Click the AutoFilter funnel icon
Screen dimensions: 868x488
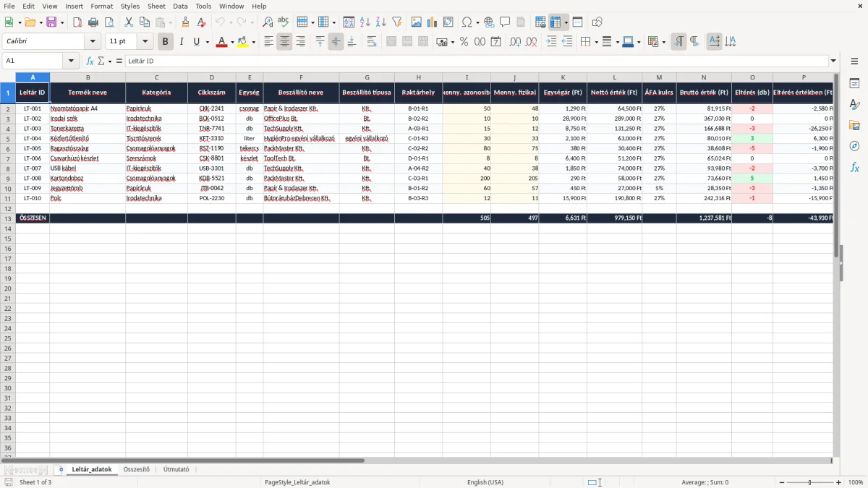397,22
